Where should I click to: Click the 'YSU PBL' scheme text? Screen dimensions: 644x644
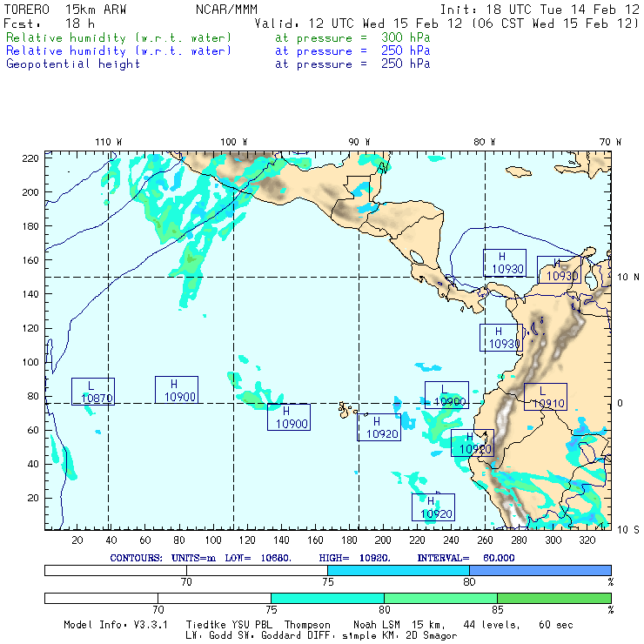coord(252,625)
